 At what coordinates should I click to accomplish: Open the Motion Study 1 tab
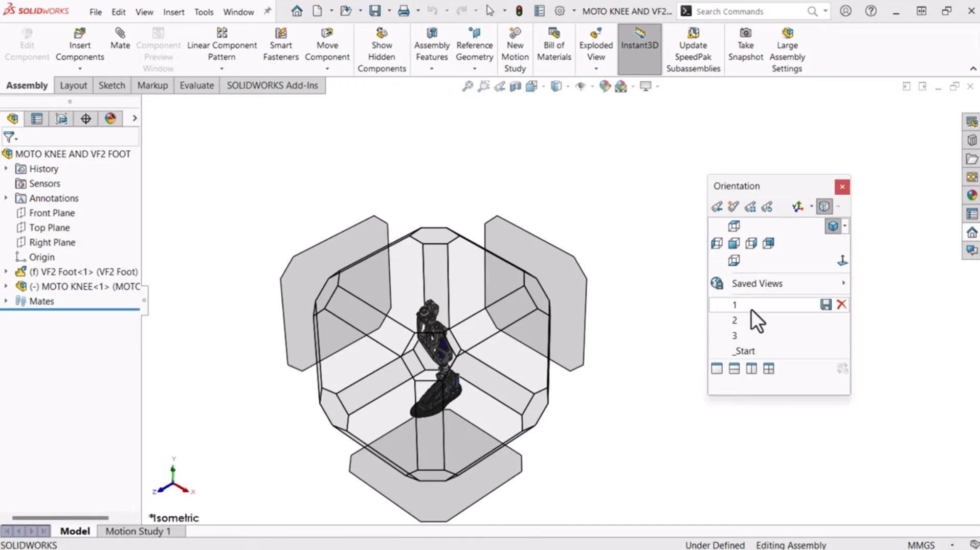pyautogui.click(x=138, y=531)
